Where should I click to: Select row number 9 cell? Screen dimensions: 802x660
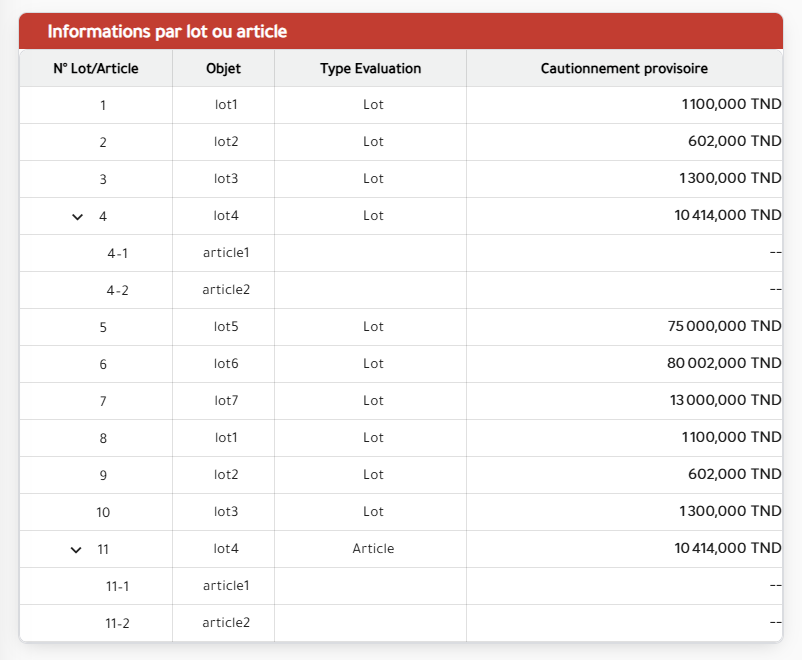pyautogui.click(x=103, y=475)
